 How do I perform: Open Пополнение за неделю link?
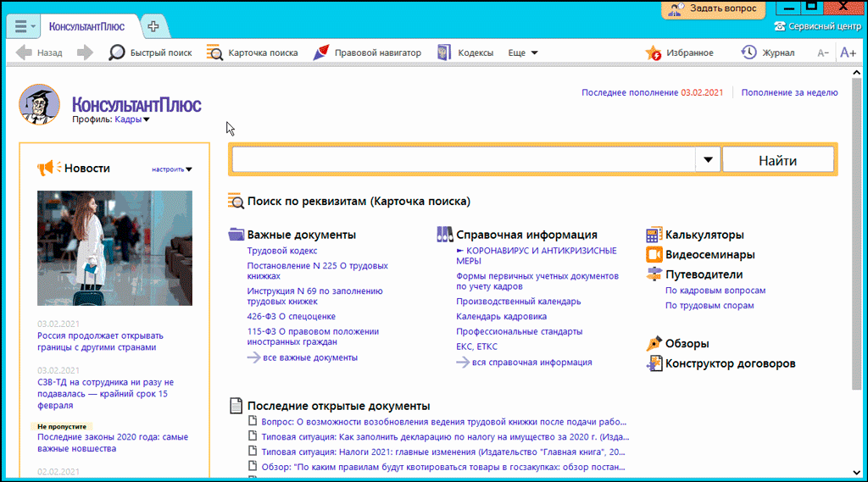pyautogui.click(x=789, y=92)
